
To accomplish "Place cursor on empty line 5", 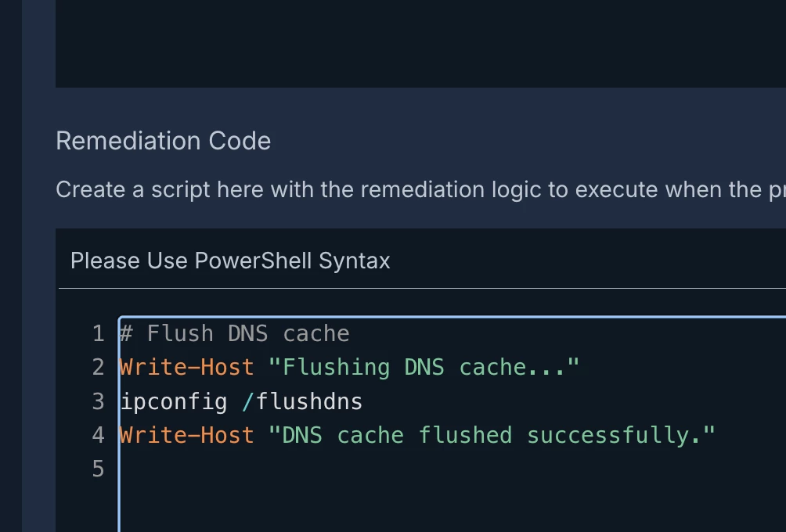I will 451,469.
